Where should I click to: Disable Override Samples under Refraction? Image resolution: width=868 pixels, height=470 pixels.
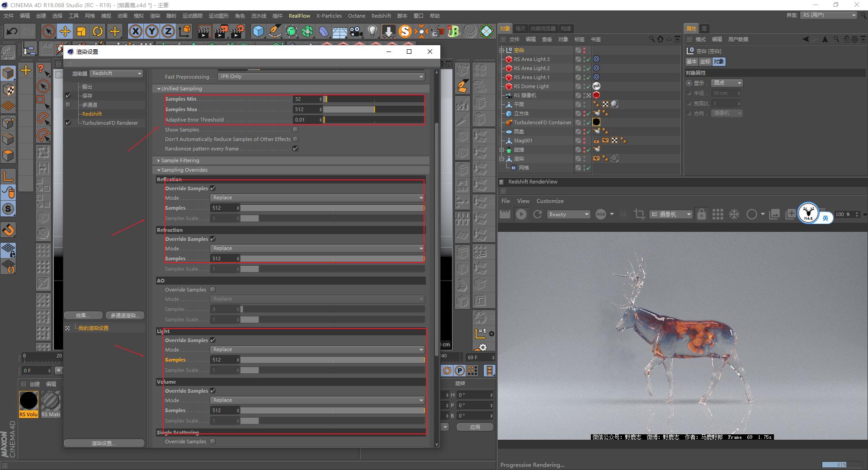tap(212, 239)
